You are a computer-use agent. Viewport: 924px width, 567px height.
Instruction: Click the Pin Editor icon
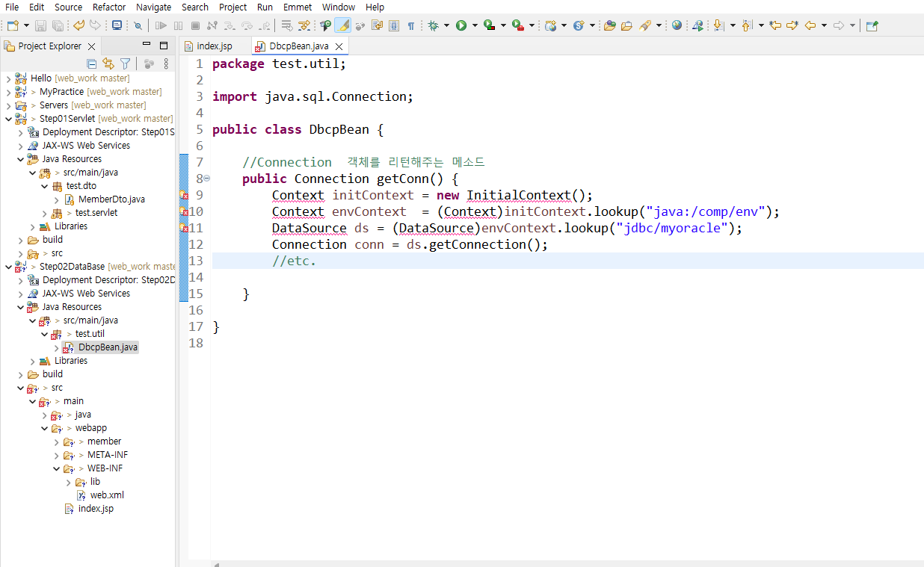[872, 25]
